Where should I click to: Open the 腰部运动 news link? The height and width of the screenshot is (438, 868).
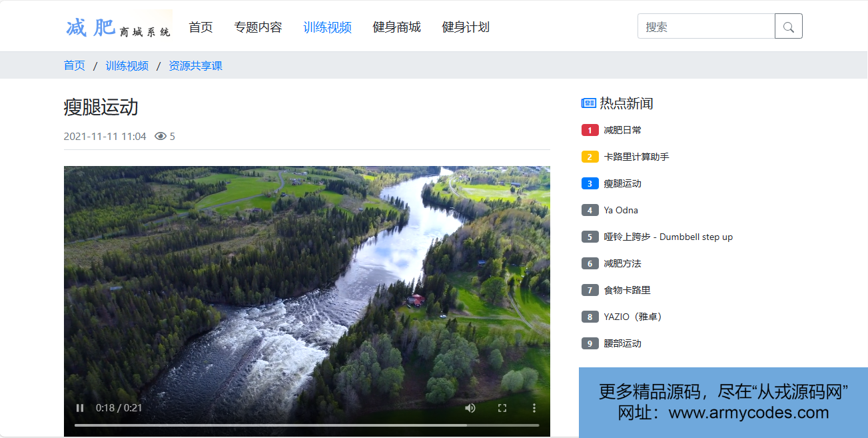623,343
